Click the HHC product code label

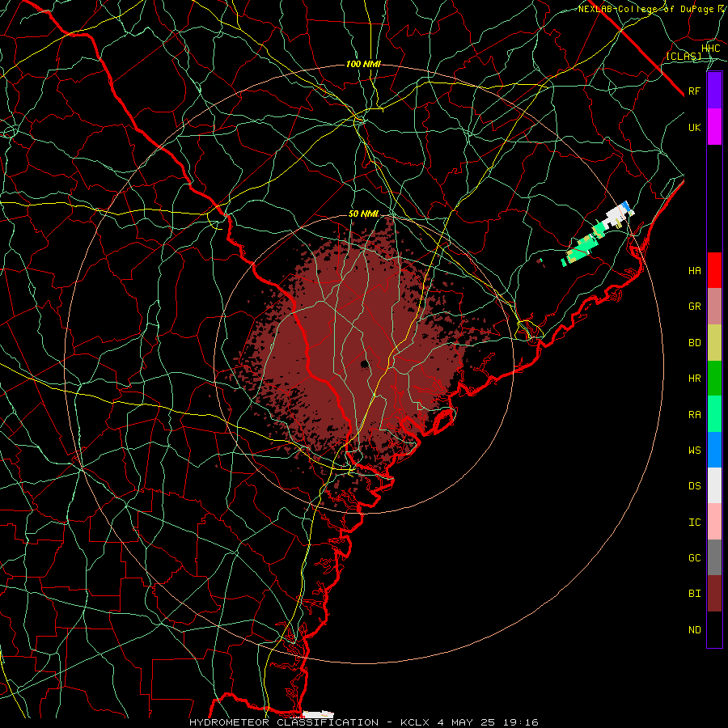coord(710,49)
